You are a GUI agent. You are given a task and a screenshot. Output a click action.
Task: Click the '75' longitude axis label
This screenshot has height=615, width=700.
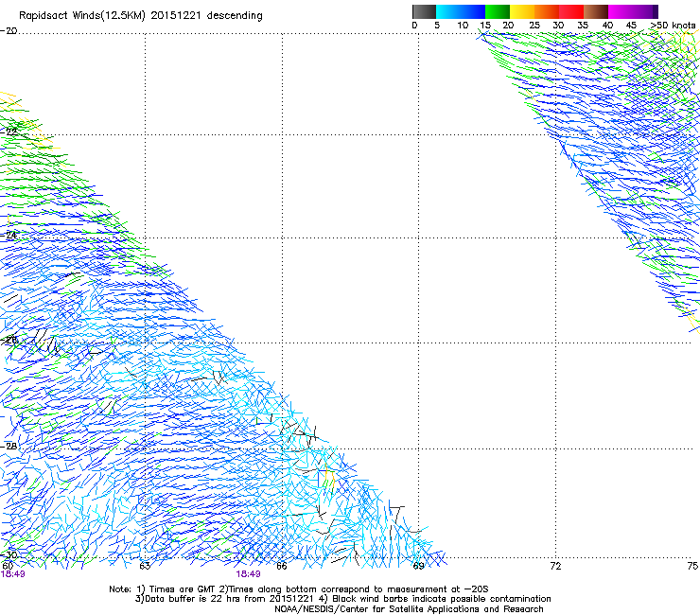[x=692, y=566]
